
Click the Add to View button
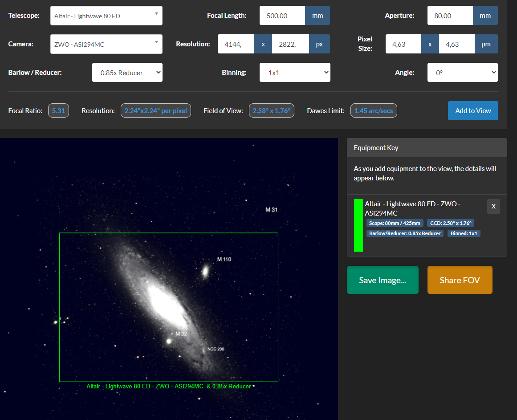(x=473, y=111)
